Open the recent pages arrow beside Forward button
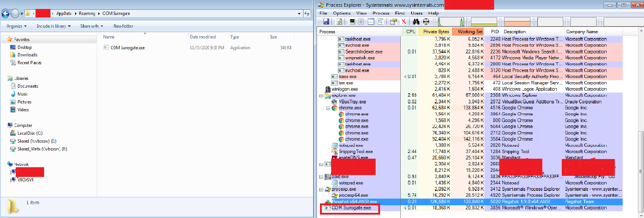Viewport: 644px width, 218px height. coord(22,13)
